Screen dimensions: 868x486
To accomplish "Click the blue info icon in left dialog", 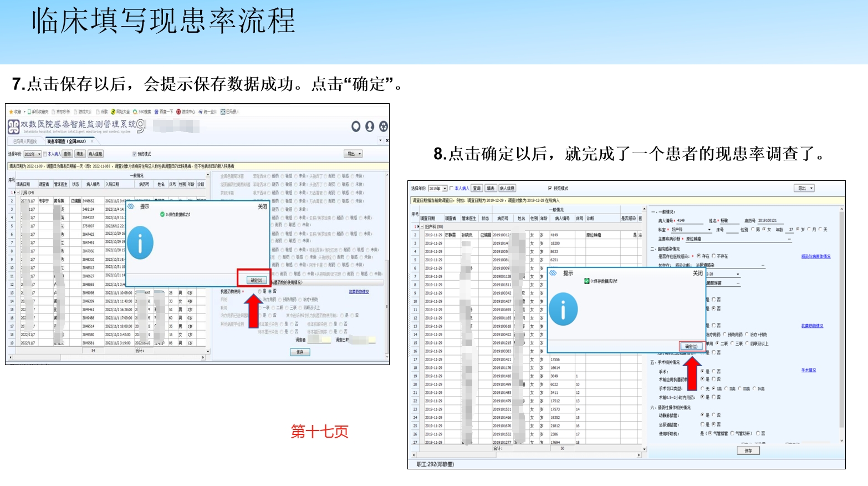I will pyautogui.click(x=140, y=243).
